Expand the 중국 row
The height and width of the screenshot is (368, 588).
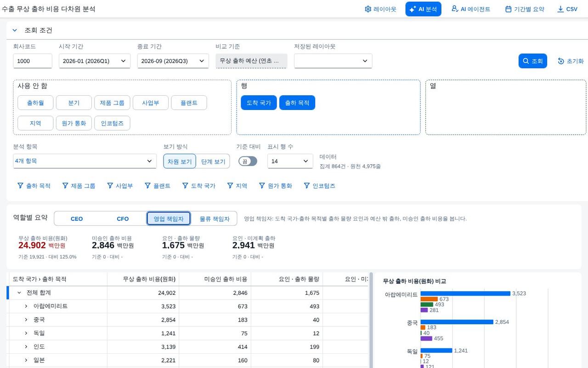(26, 320)
